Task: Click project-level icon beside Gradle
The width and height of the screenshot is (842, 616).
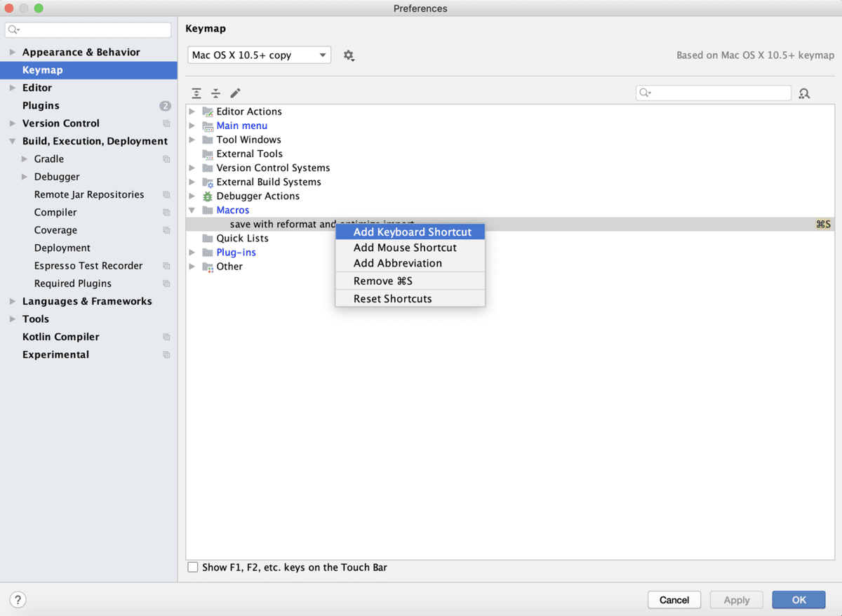Action: pyautogui.click(x=166, y=159)
